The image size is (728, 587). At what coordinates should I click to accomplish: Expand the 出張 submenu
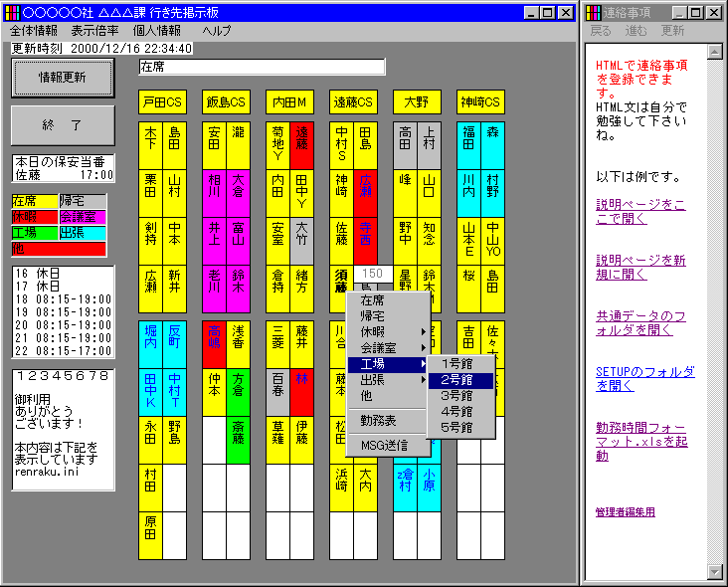point(387,380)
